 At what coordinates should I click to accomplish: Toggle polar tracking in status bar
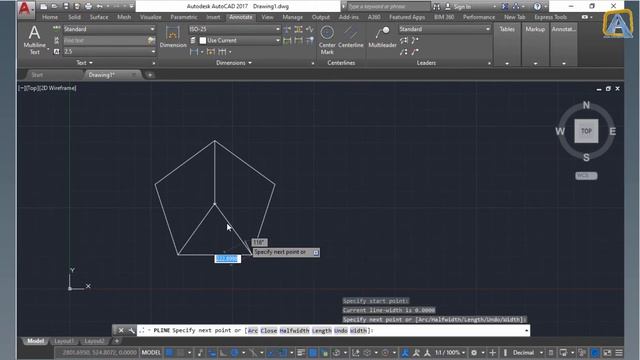pos(235,353)
